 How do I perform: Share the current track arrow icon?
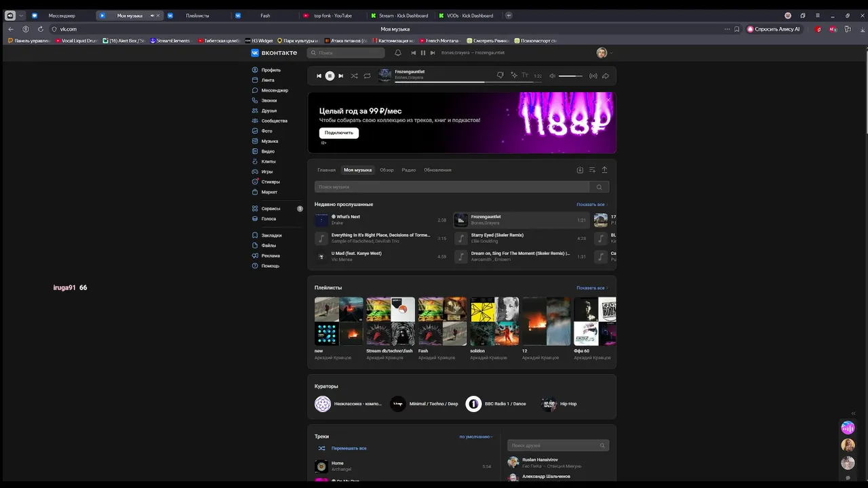click(606, 76)
